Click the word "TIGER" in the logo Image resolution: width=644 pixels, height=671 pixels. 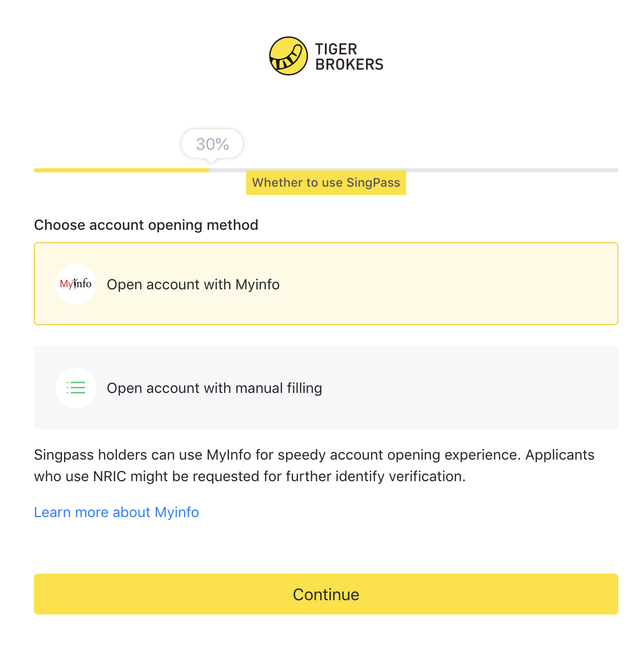click(x=336, y=49)
